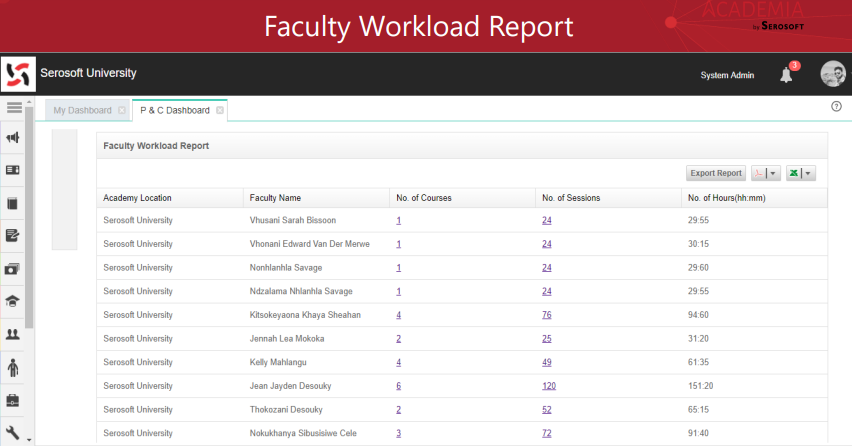Click the two-people group sidebar icon

14,335
